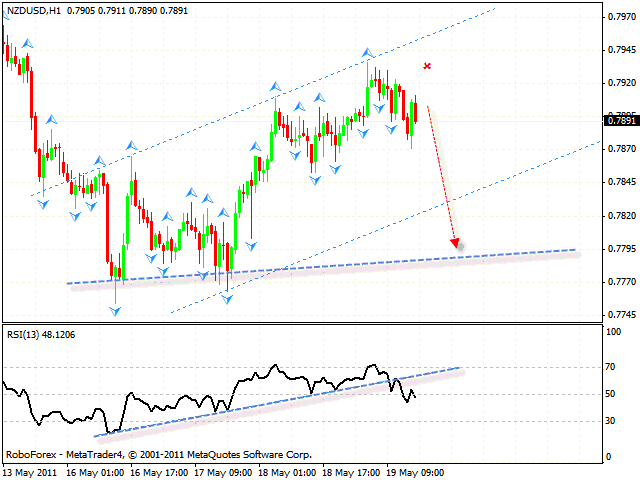
Task: Click the RSI 70 level label
Action: [x=609, y=369]
